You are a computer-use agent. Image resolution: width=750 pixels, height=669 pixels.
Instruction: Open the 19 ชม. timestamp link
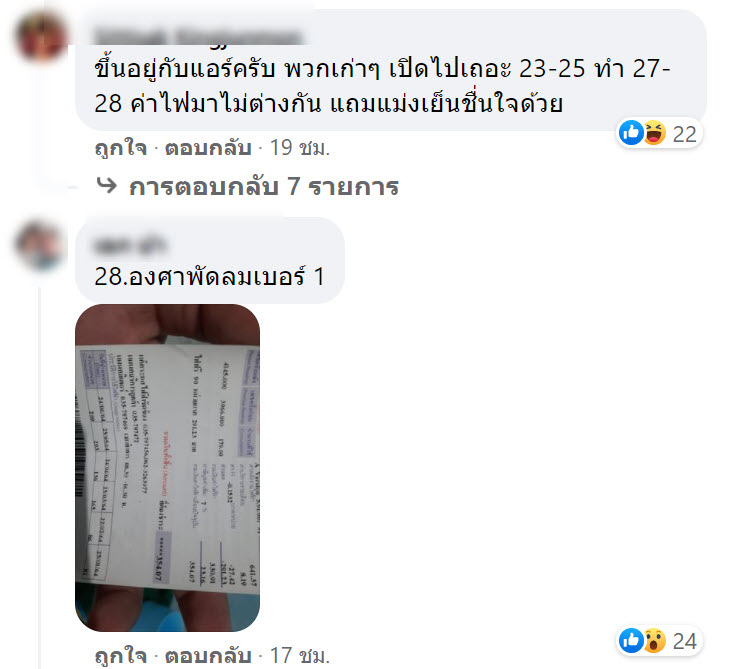coord(300,148)
